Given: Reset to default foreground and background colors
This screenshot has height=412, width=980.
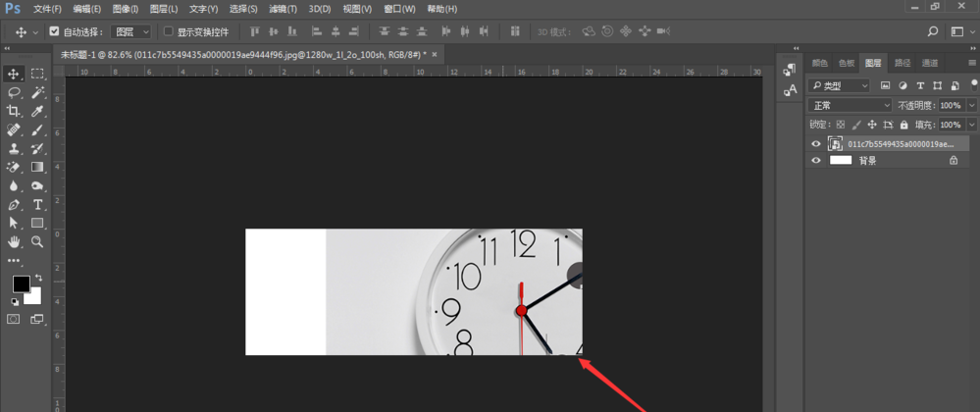Looking at the screenshot, I should tap(15, 302).
